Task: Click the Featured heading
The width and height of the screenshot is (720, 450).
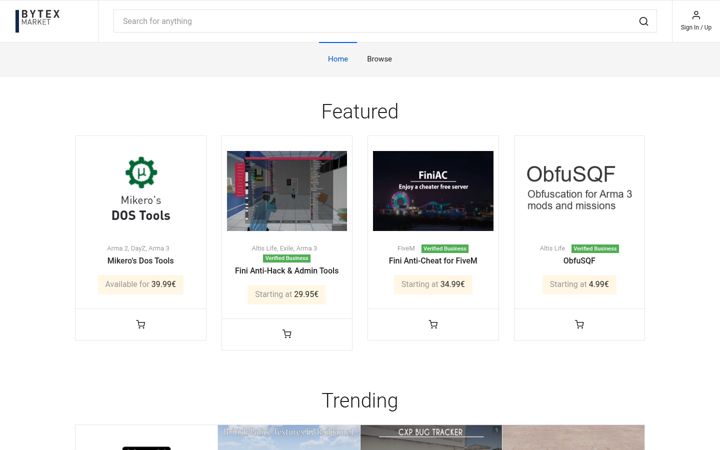Action: coord(360,112)
